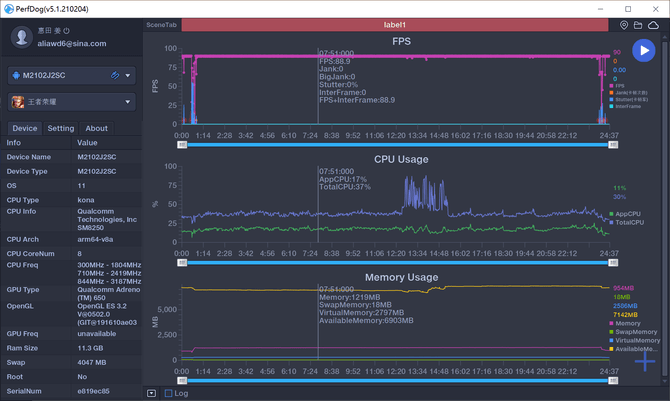The height and width of the screenshot is (401, 670).
Task: Click the 7142MB available memory readout
Action: (625, 315)
